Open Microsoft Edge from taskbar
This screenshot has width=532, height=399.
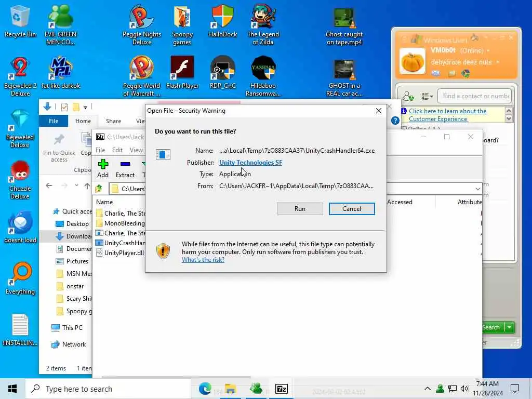(205, 389)
